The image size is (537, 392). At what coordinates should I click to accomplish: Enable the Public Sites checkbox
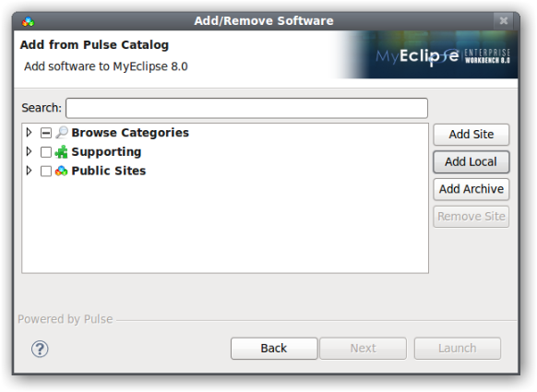[x=46, y=171]
